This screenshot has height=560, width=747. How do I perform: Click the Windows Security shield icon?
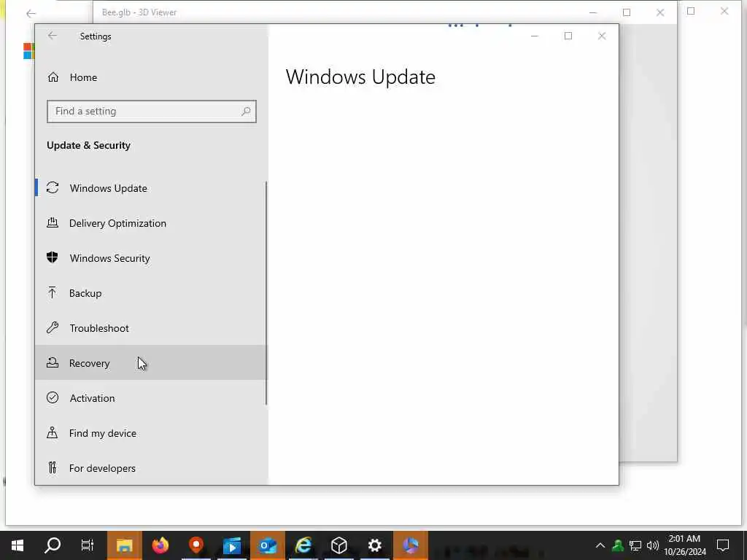[x=53, y=257]
